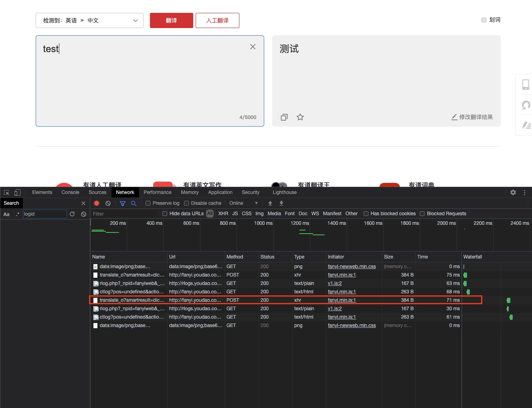
Task: Click the logid search input
Action: [x=45, y=214]
